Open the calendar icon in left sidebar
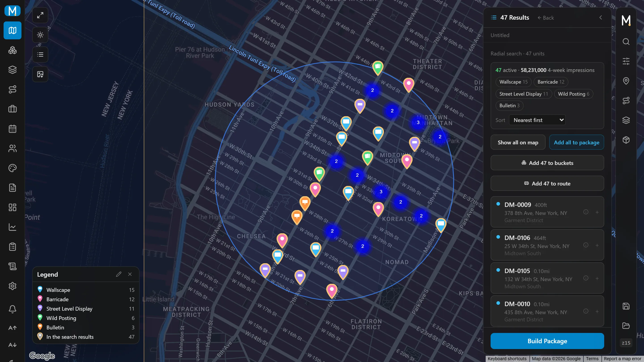Viewport: 644px width, 362px height. tap(12, 129)
